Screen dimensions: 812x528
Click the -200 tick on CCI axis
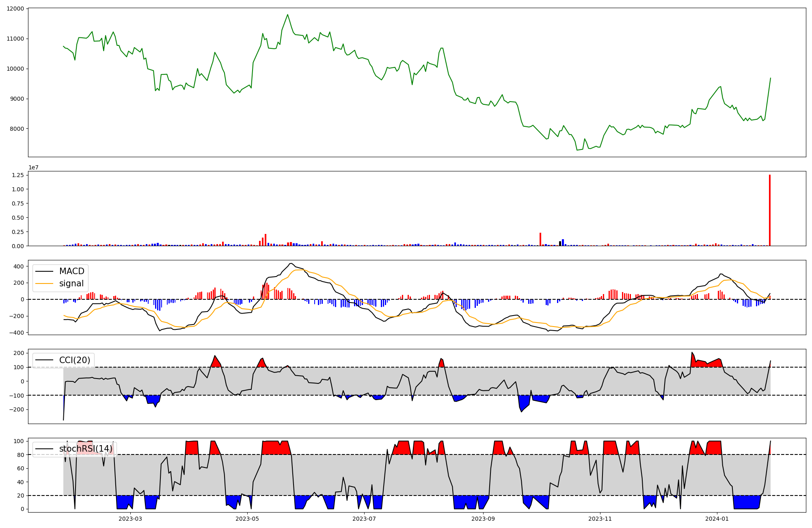point(16,409)
